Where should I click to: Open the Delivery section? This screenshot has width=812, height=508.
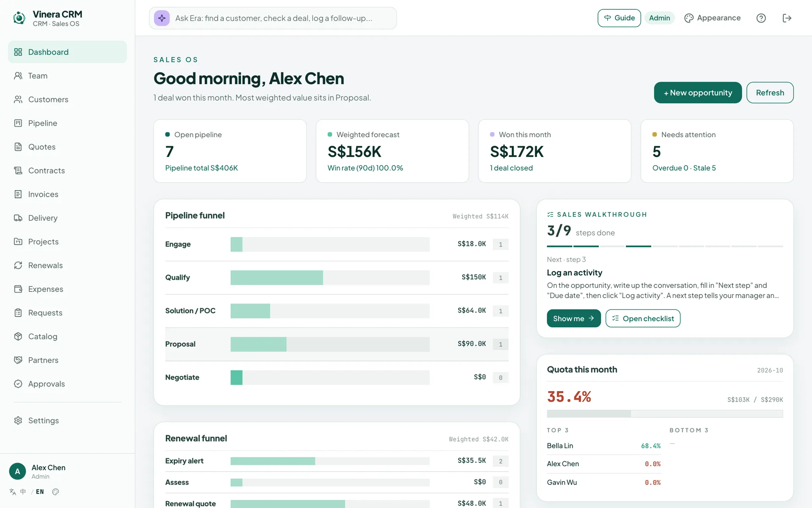[x=67, y=218]
